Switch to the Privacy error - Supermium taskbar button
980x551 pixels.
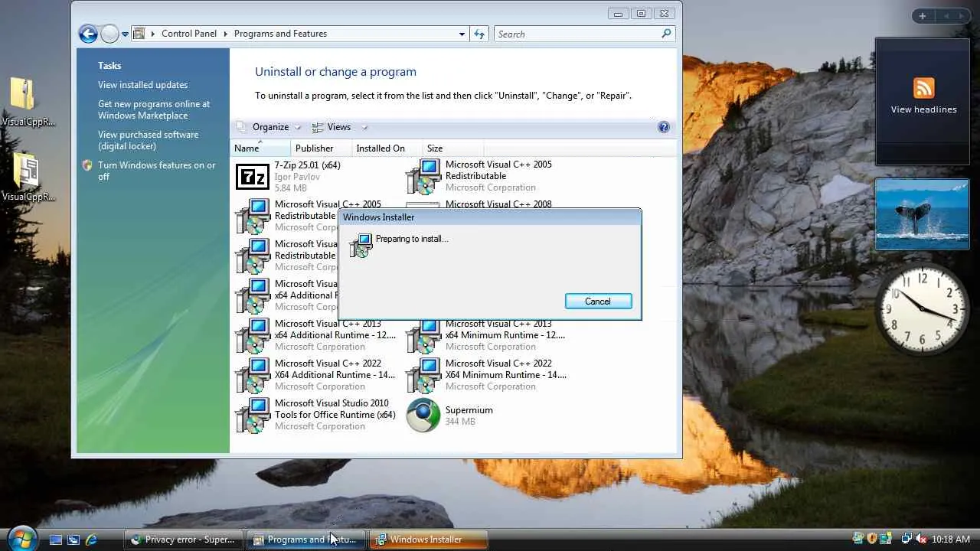point(184,540)
